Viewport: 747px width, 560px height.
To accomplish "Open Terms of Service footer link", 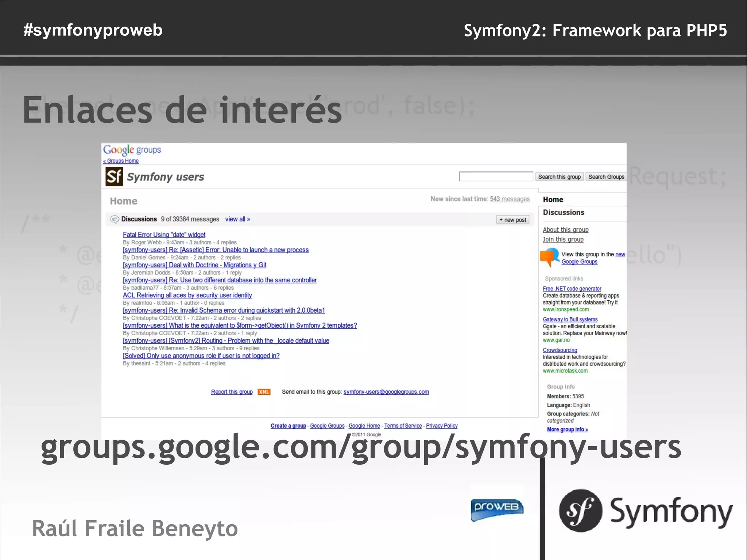I will click(x=403, y=426).
